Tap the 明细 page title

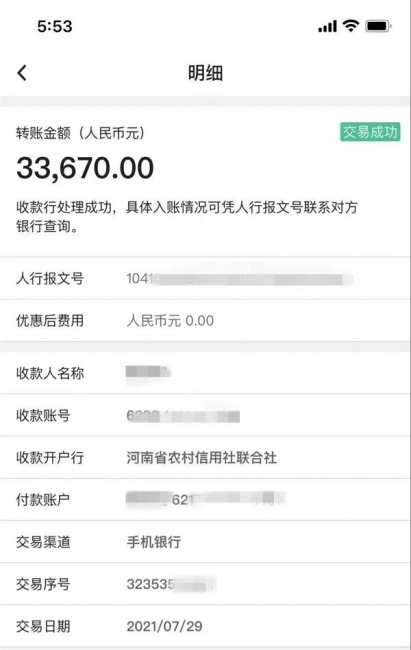click(x=205, y=73)
